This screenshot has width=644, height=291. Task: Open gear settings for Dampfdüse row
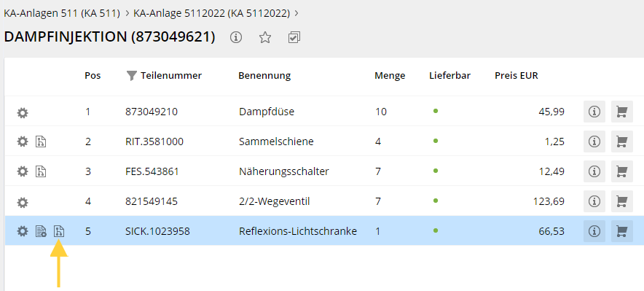pyautogui.click(x=23, y=112)
